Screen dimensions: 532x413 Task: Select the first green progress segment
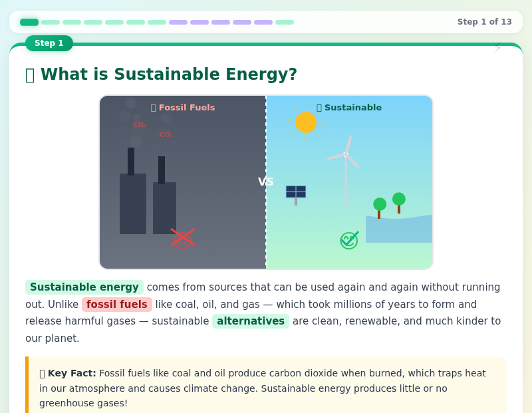pyautogui.click(x=29, y=22)
